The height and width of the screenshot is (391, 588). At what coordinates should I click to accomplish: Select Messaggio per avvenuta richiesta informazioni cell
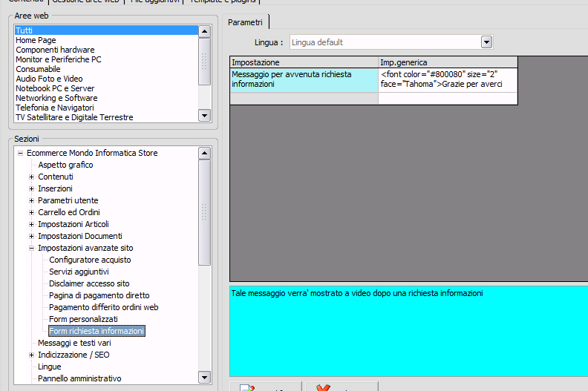coord(304,79)
